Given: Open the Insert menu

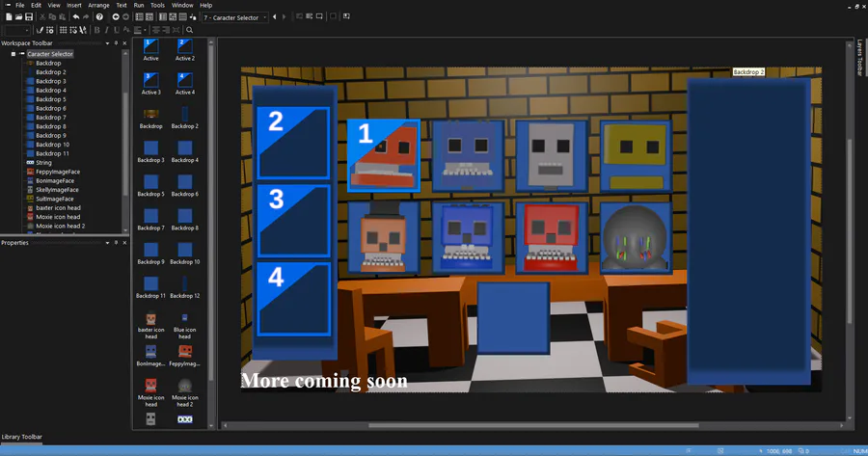Looking at the screenshot, I should (73, 5).
